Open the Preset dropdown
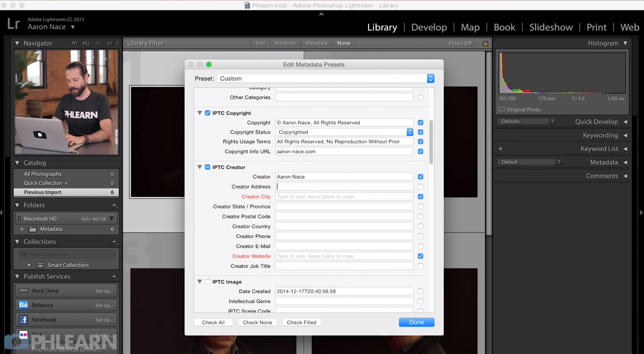Screen dimensions: 644x354 click(431, 78)
